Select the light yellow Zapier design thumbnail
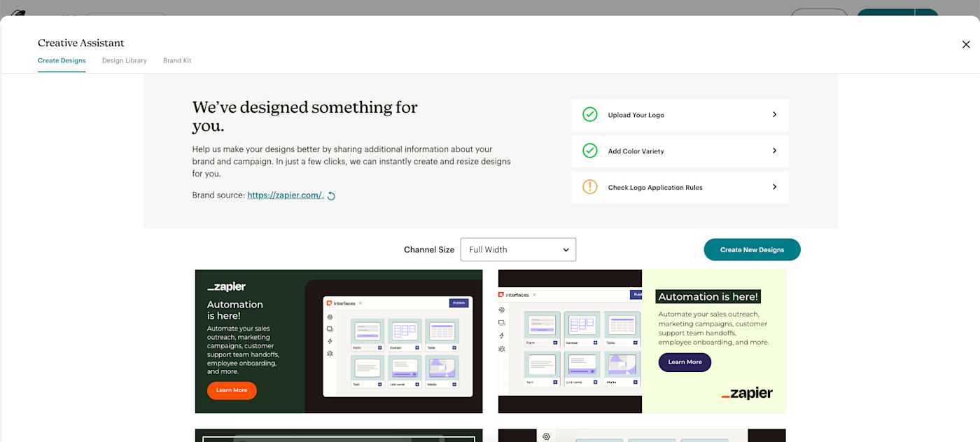Viewport: 980px width, 442px height. click(x=642, y=341)
